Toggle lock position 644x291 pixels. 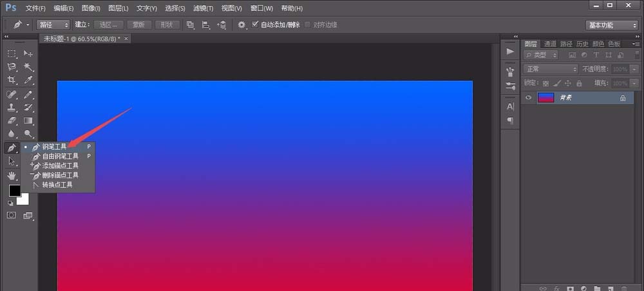[568, 83]
